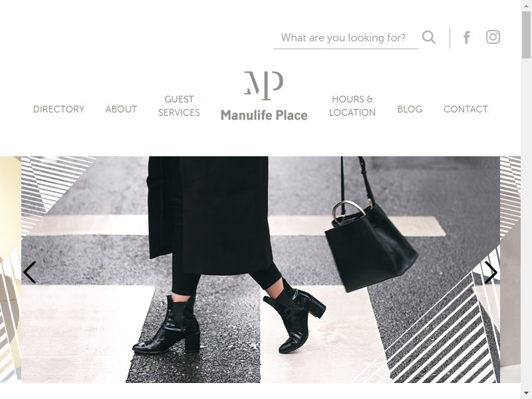Viewport: 532px width, 399px height.
Task: Open Hours & Location page
Action: (x=352, y=106)
